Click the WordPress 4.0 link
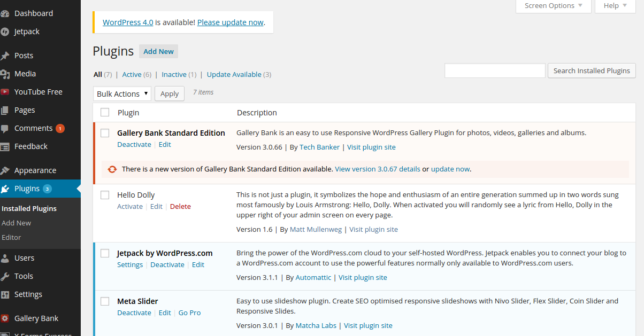This screenshot has height=336, width=644. pyautogui.click(x=128, y=22)
